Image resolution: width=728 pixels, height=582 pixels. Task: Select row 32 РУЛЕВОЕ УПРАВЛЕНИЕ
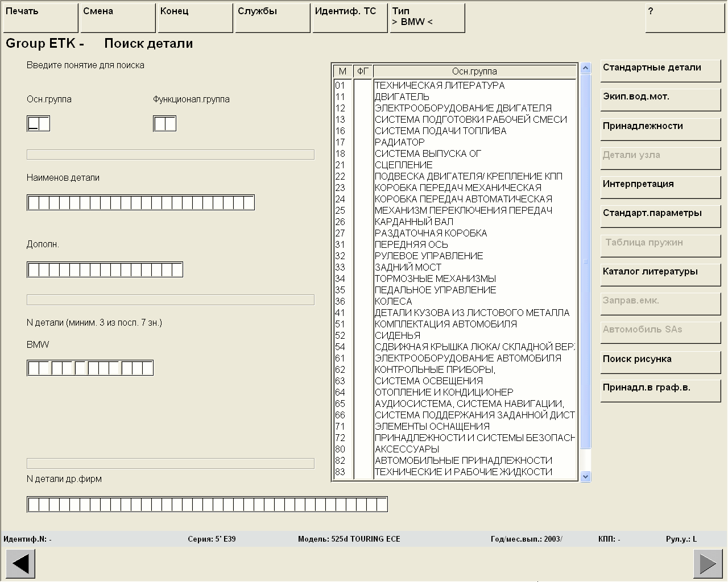(x=454, y=256)
